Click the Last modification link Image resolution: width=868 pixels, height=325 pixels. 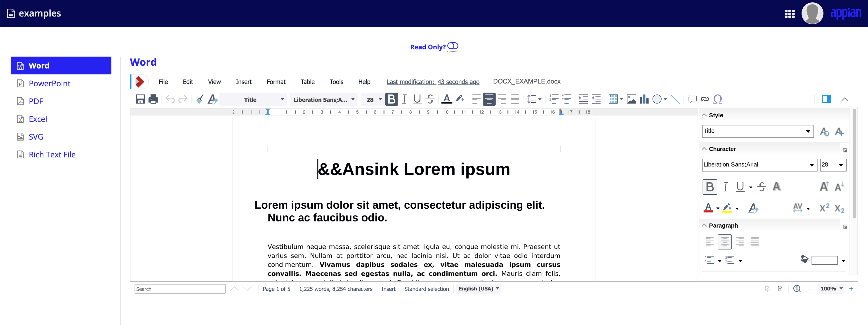[433, 82]
